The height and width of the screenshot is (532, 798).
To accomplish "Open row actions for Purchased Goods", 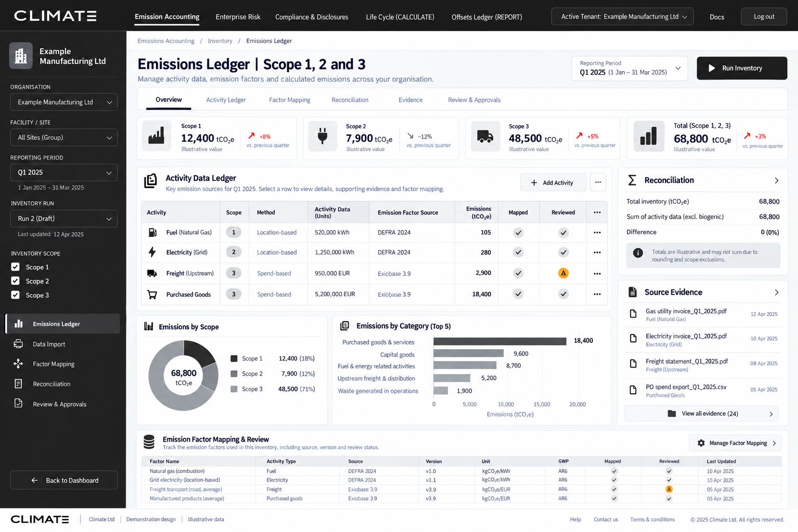I will click(x=597, y=294).
